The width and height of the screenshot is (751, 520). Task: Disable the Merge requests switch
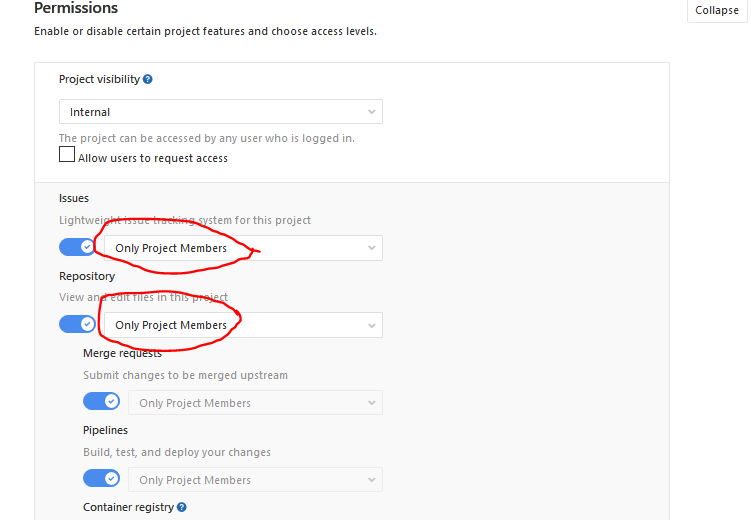pyautogui.click(x=101, y=402)
